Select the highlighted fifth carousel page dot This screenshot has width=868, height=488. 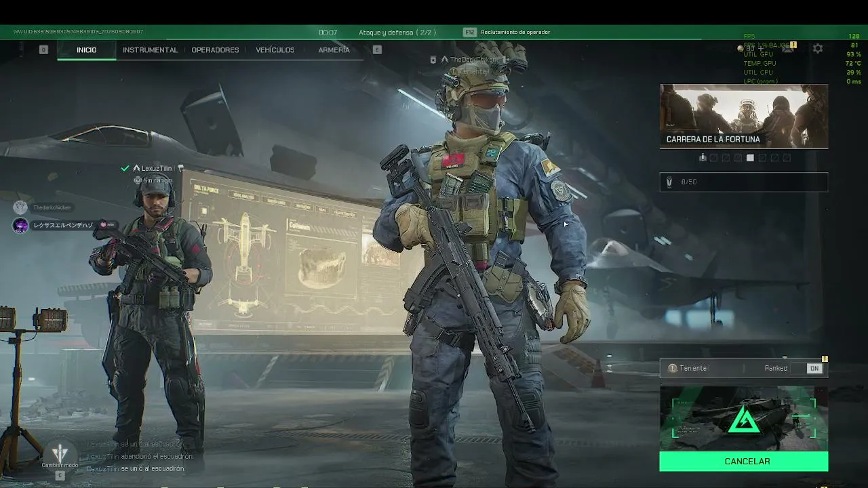750,158
